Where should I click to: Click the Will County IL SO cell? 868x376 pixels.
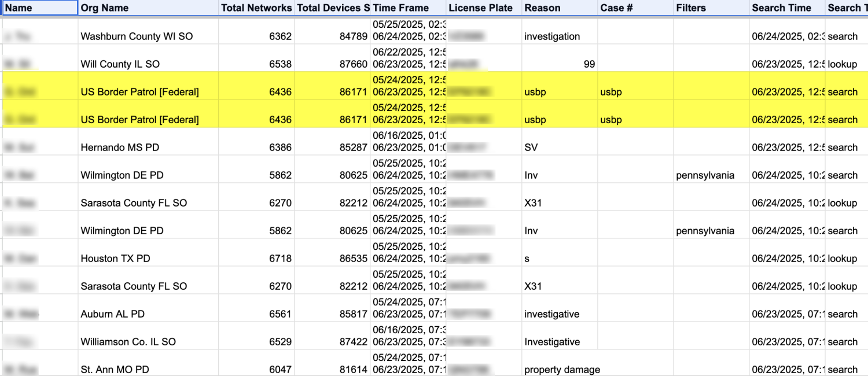149,58
